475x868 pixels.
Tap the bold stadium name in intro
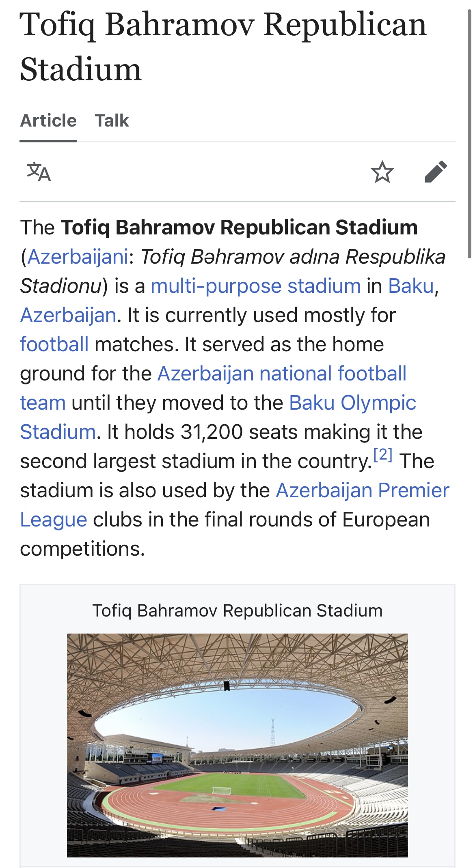pyautogui.click(x=239, y=228)
